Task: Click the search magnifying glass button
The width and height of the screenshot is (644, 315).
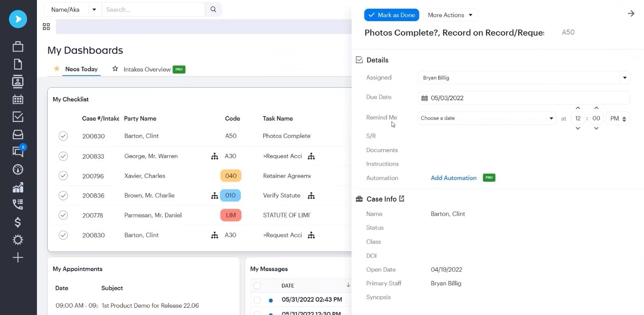Action: pos(213,9)
